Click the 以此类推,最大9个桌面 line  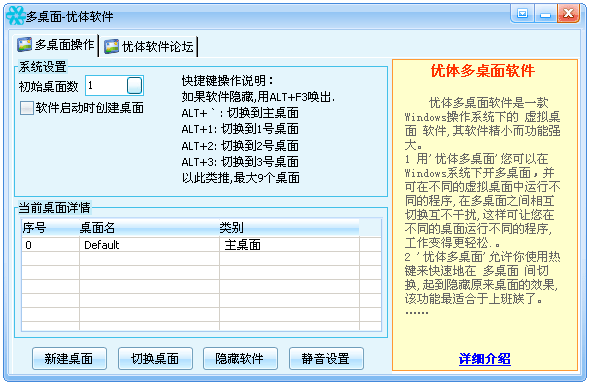tap(241, 178)
